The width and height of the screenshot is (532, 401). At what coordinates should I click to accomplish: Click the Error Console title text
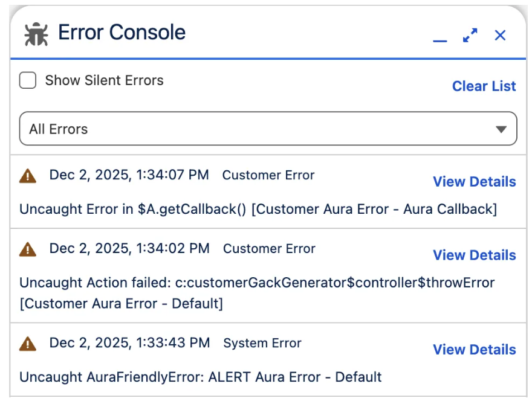pyautogui.click(x=122, y=33)
